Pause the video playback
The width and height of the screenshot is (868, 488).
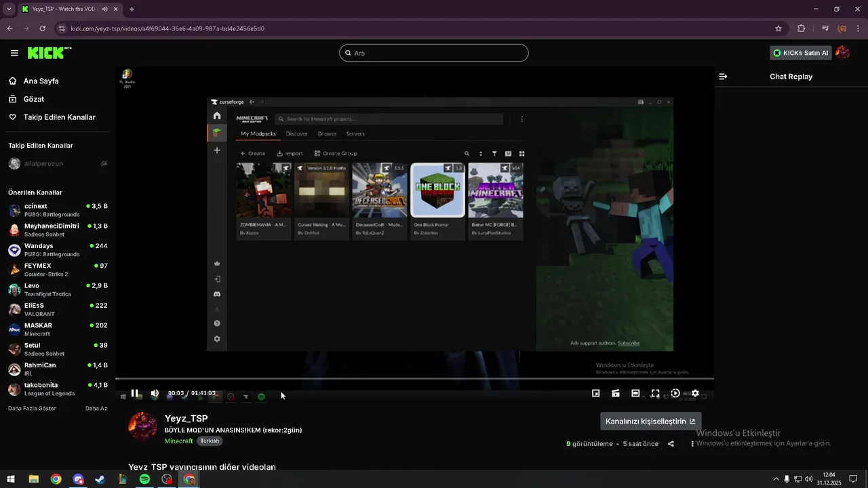(x=135, y=393)
